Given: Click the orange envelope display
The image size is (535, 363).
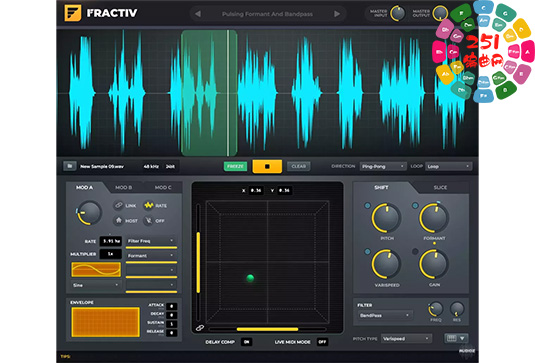Looking at the screenshot, I should pos(105,322).
